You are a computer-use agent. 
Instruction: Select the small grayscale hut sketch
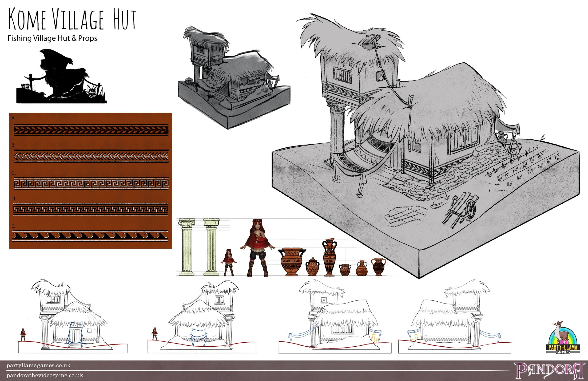coord(234,77)
